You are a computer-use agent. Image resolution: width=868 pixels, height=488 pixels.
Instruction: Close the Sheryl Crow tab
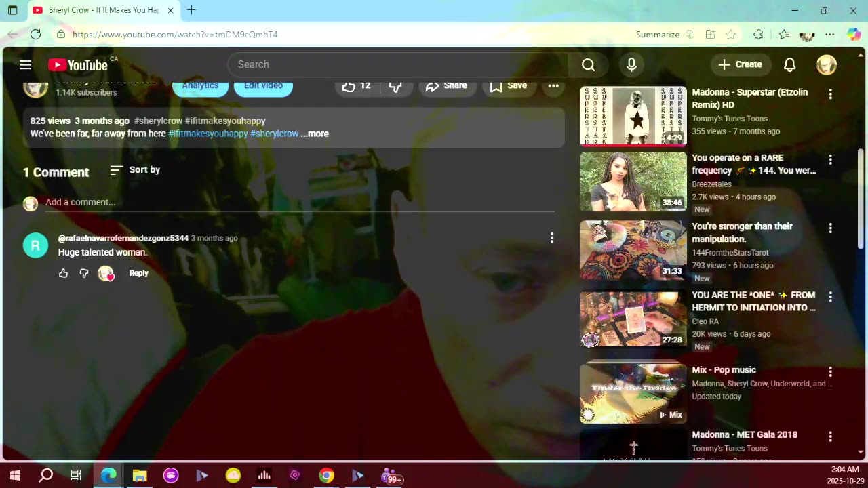(170, 10)
